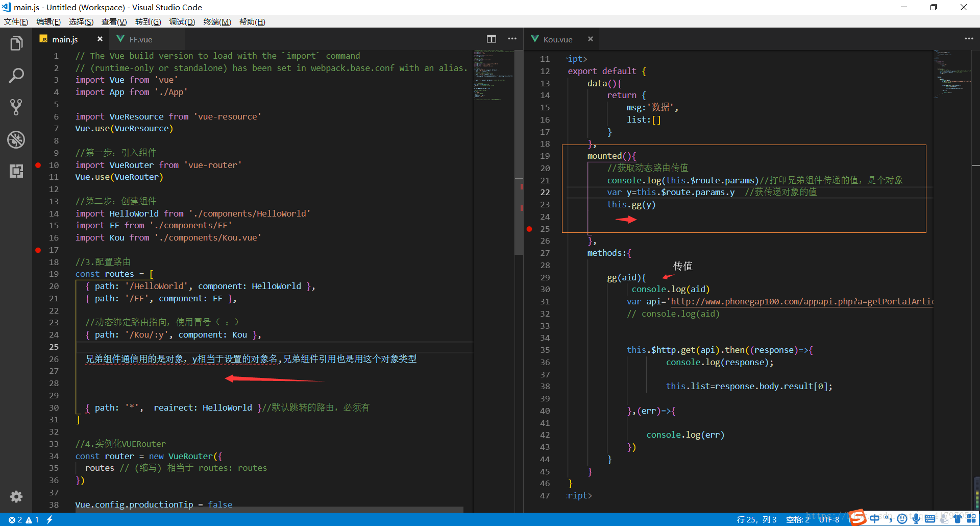Screen dimensions: 980x526
Task: Click 'mounted(){' in Kou.vue
Action: pyautogui.click(x=611, y=156)
